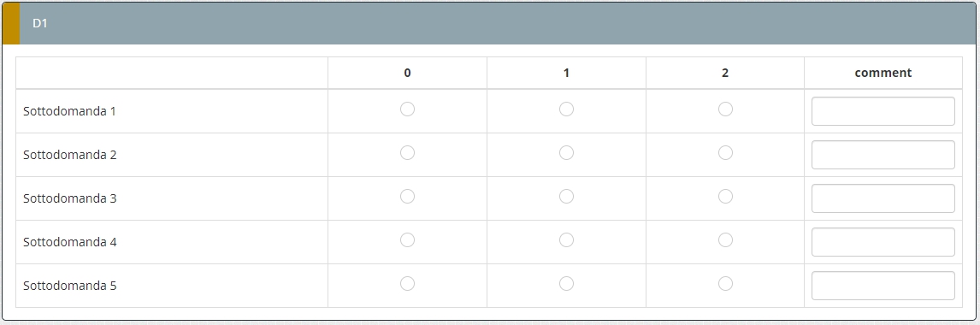Choose 1 in the Sottodomanda 2 row
This screenshot has width=980, height=325.
tap(566, 153)
